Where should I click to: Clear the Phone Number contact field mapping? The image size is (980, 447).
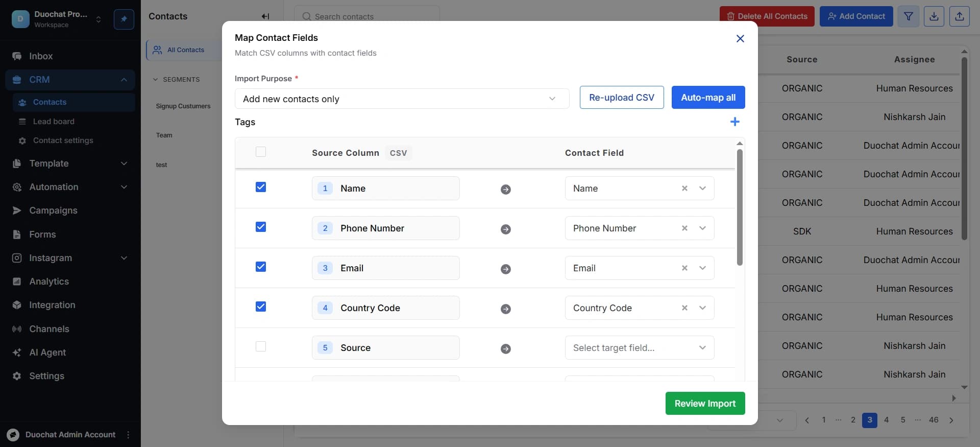click(x=684, y=228)
